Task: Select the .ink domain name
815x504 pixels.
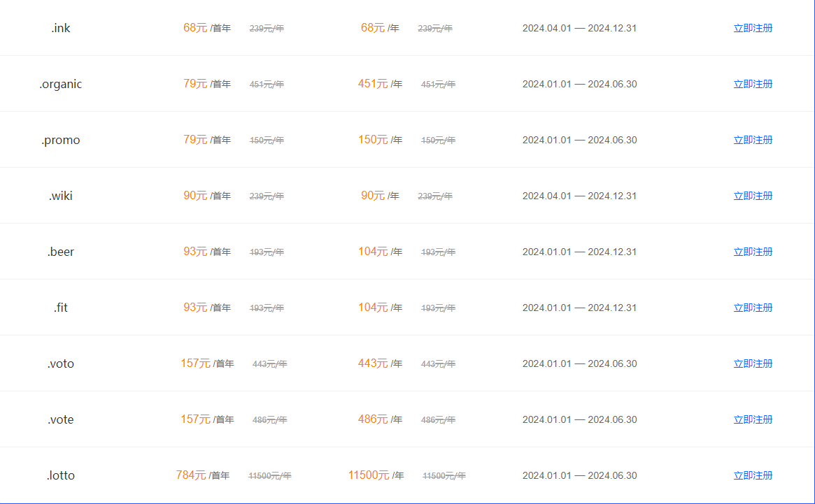Action: 61,28
